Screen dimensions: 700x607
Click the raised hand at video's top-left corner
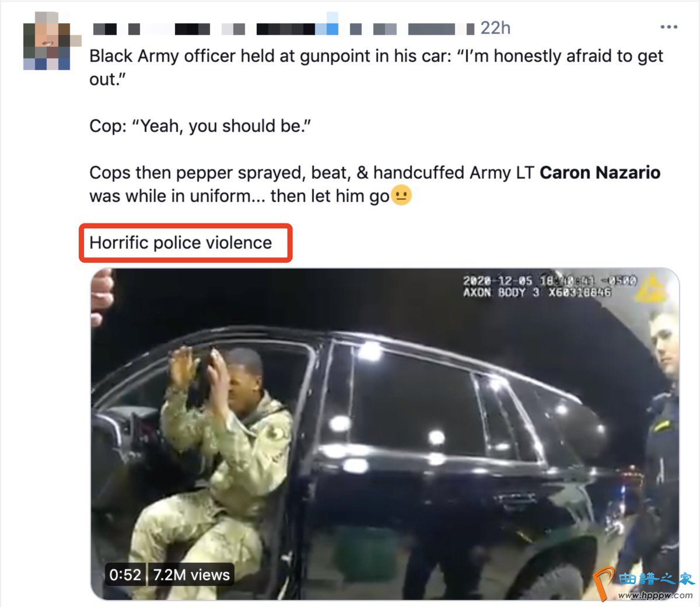click(101, 296)
